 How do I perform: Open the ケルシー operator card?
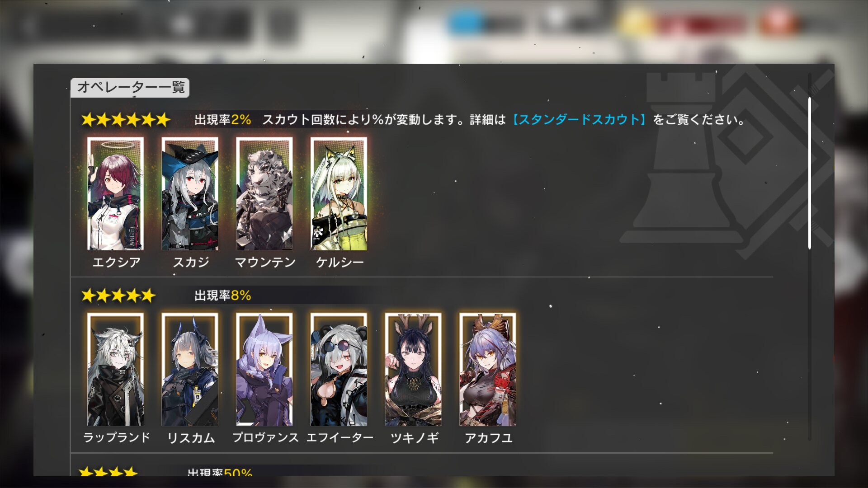coord(339,194)
